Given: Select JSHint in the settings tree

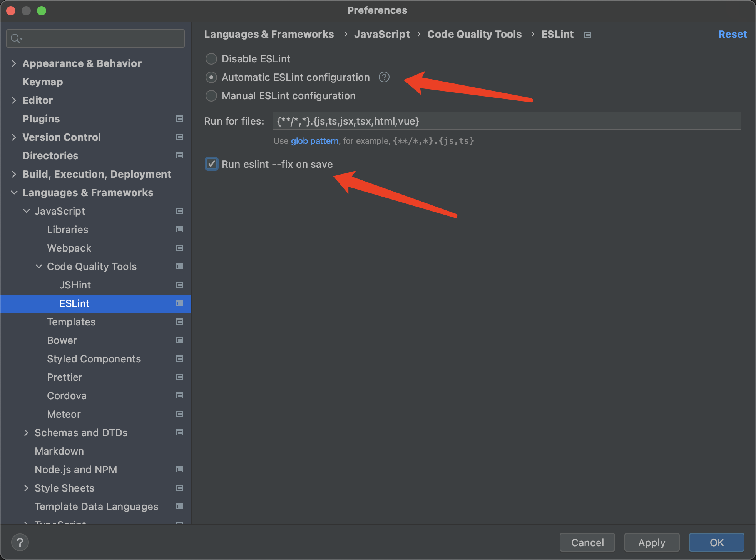Looking at the screenshot, I should coord(75,285).
